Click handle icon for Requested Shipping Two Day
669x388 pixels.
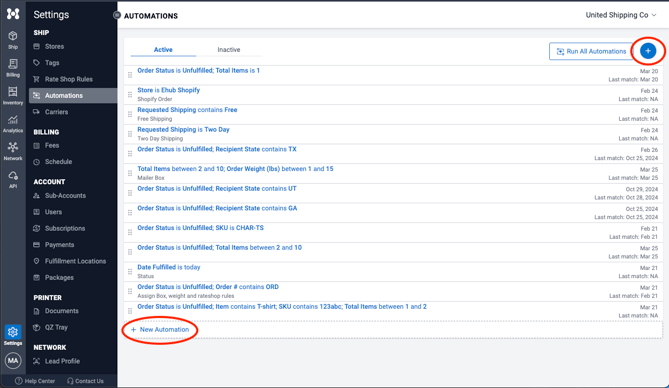130,134
